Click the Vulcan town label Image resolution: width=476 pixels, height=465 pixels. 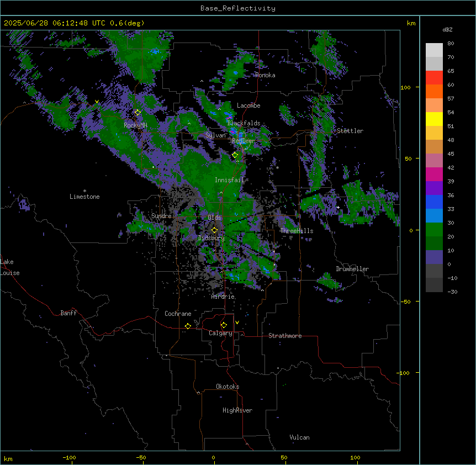click(299, 437)
